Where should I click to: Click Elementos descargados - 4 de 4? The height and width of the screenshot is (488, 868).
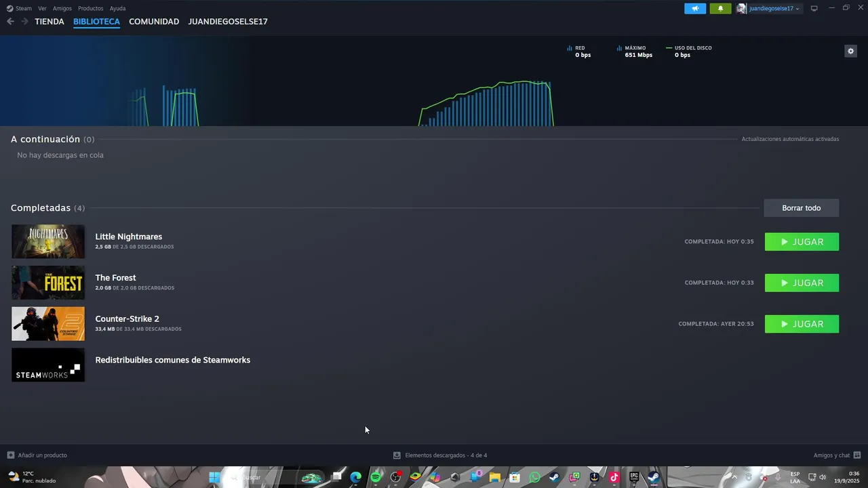[x=446, y=455]
